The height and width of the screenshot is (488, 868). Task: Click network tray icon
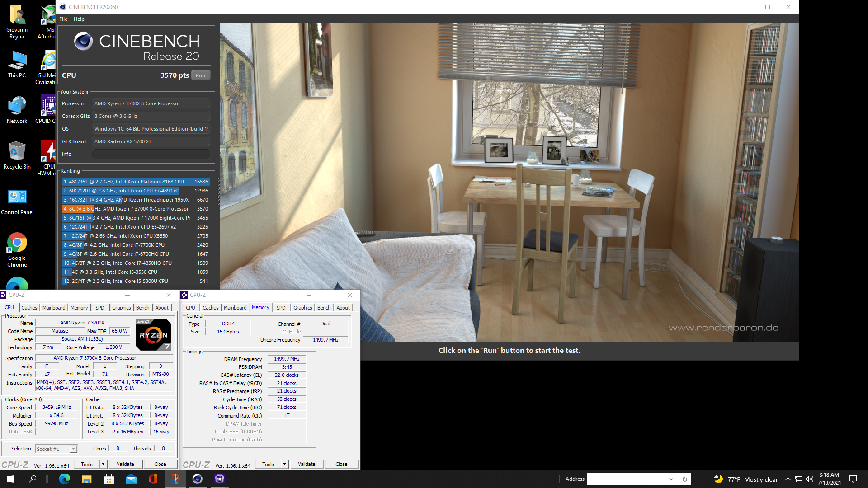click(799, 479)
